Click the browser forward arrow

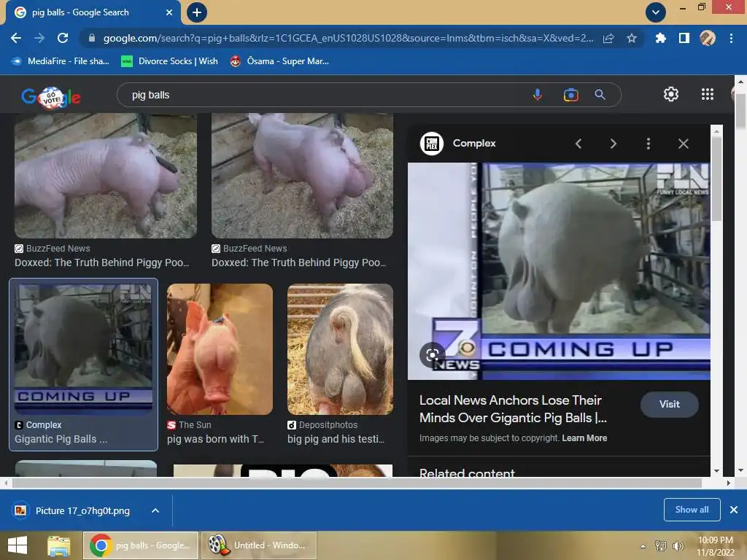(x=39, y=38)
